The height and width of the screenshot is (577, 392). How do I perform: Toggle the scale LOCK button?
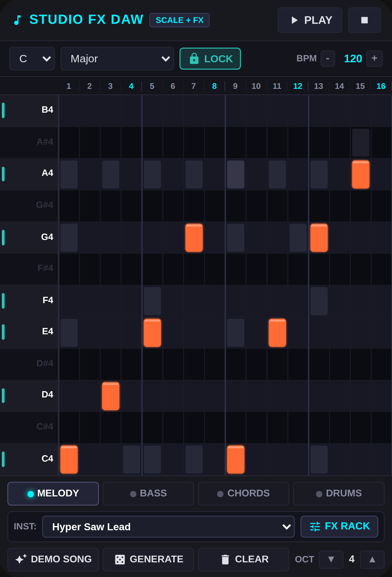pyautogui.click(x=210, y=59)
